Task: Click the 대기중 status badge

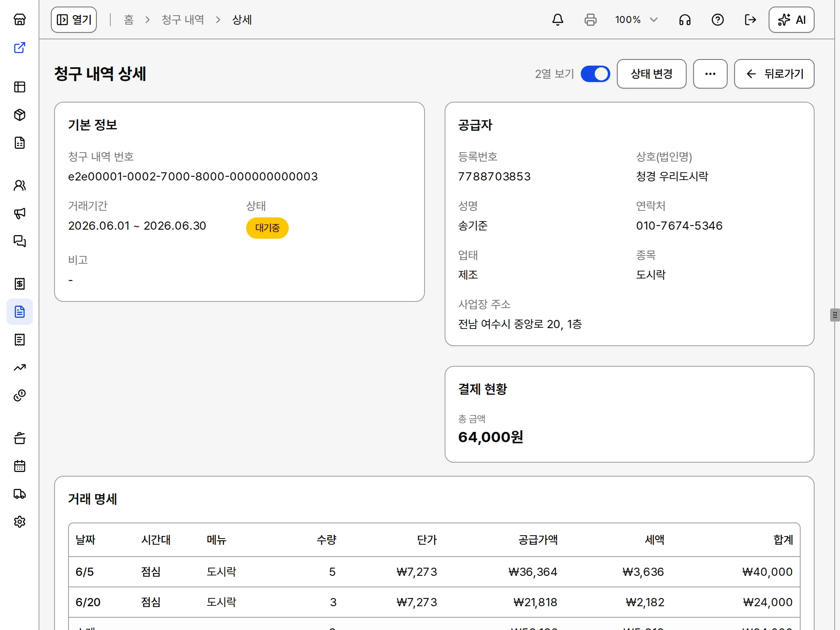Action: (x=267, y=228)
